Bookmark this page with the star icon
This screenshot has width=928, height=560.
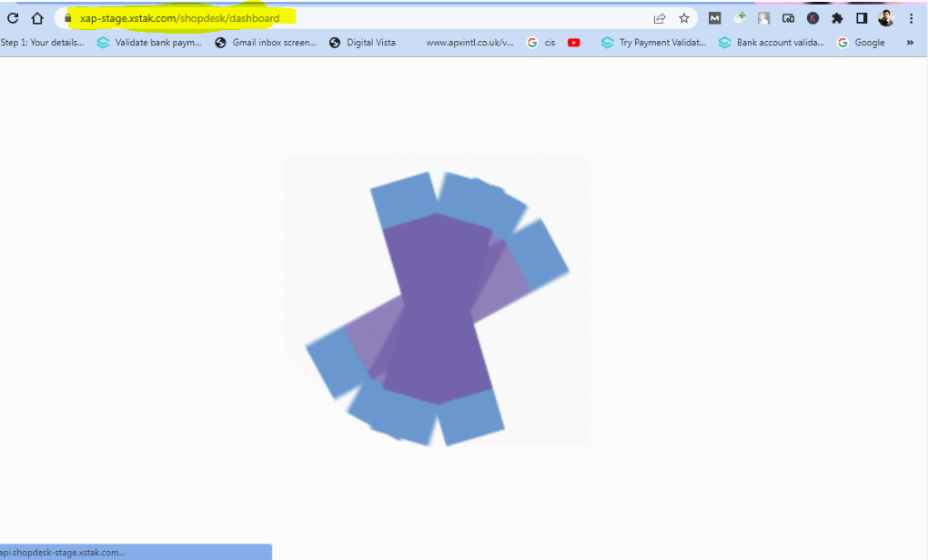[x=684, y=18]
